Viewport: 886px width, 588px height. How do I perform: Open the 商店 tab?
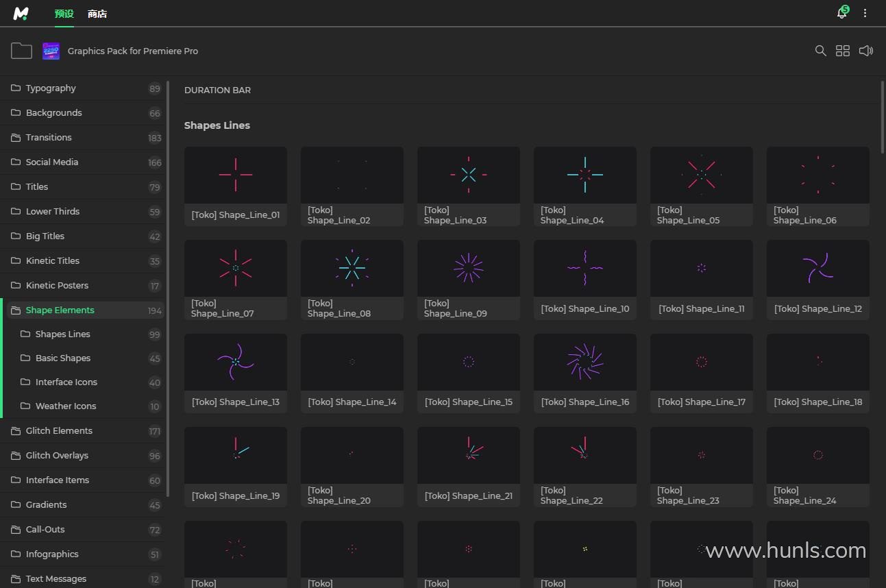point(97,14)
